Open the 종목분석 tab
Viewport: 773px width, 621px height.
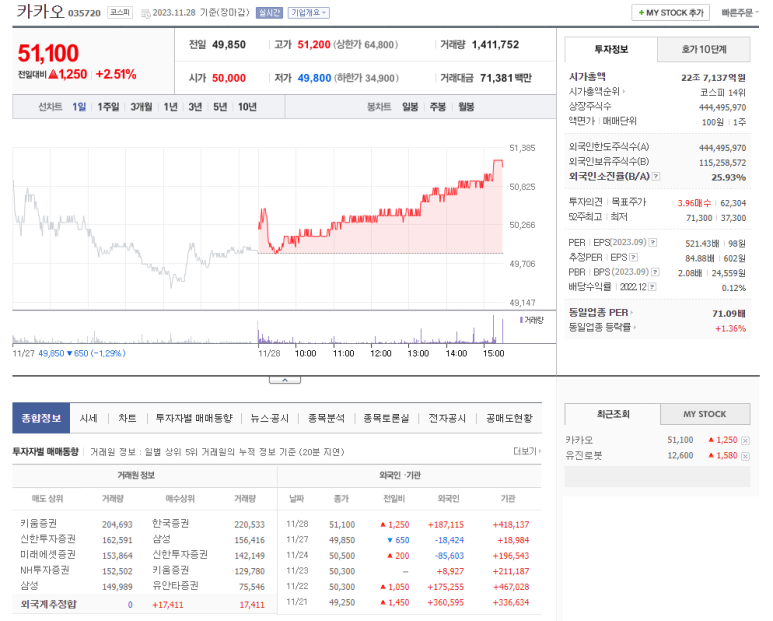click(326, 418)
